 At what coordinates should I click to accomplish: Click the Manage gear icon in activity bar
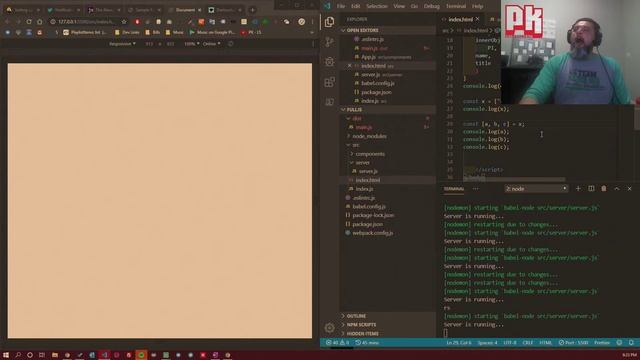point(329,327)
